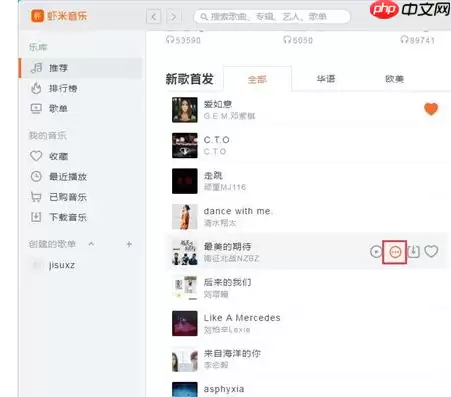Open album cover of song C.T.O

185,145
